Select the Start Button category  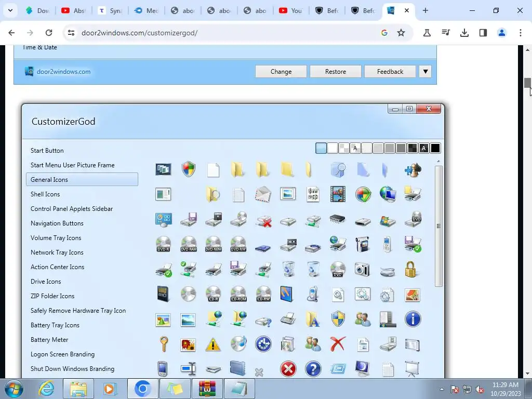click(x=47, y=151)
